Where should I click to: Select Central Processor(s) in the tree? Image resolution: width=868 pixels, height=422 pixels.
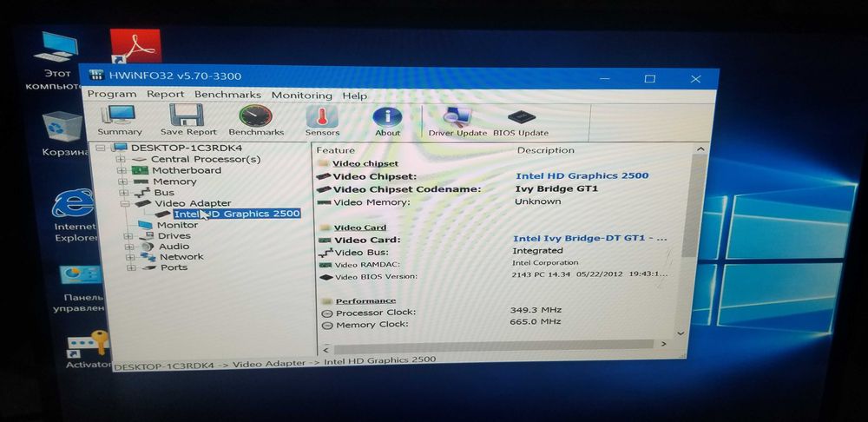(205, 159)
